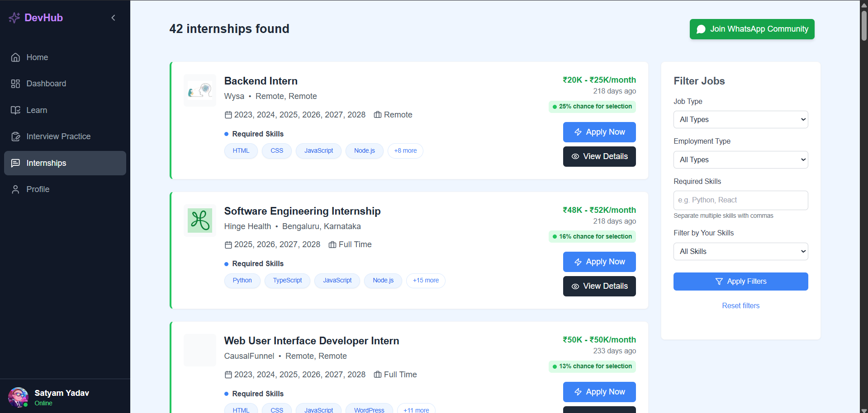This screenshot has width=868, height=413.
Task: Apply Now for the Backend Intern role
Action: tap(599, 132)
